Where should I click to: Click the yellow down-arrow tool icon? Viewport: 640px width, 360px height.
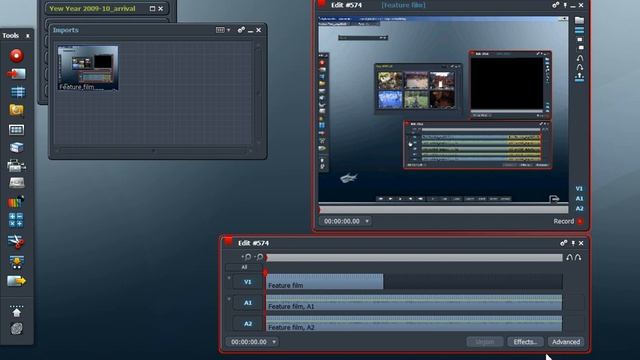16,262
